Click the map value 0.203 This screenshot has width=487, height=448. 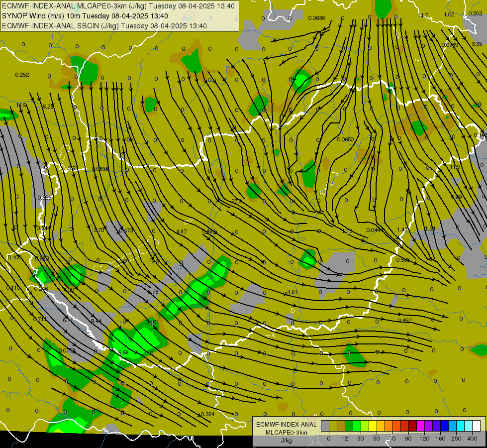(x=475, y=13)
